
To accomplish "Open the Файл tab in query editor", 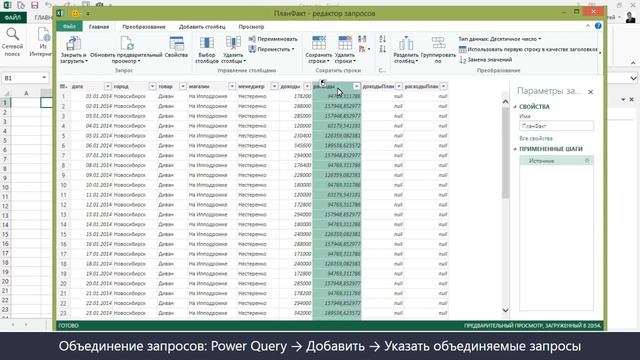I will (x=69, y=27).
